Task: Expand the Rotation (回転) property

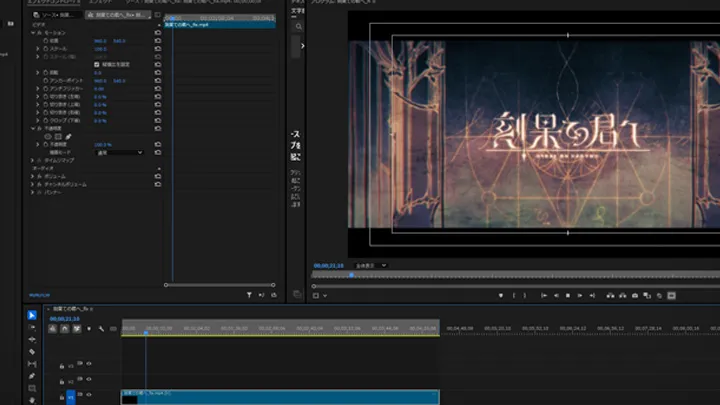Action: [38, 73]
